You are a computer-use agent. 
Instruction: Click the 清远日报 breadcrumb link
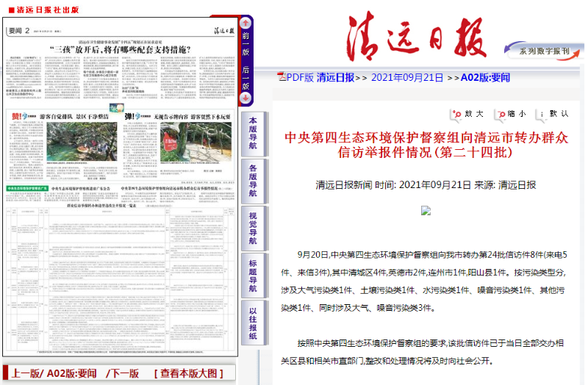click(335, 77)
